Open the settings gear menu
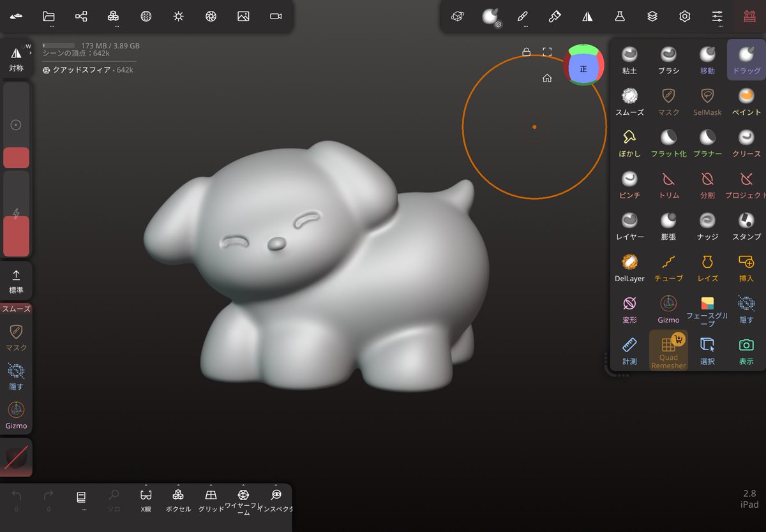This screenshot has height=532, width=766. point(684,17)
